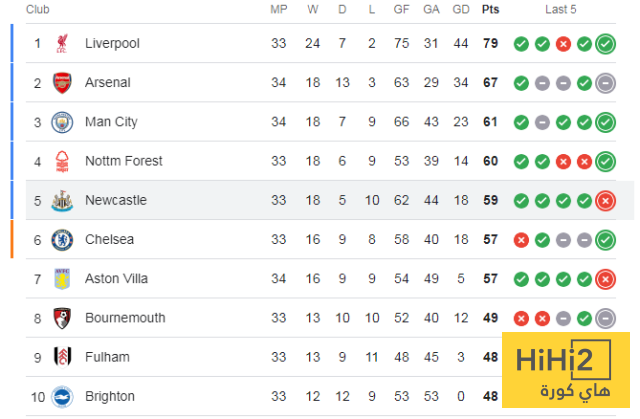Click the Chelsea club crest icon
Screen dimensions: 640x419
[63, 240]
